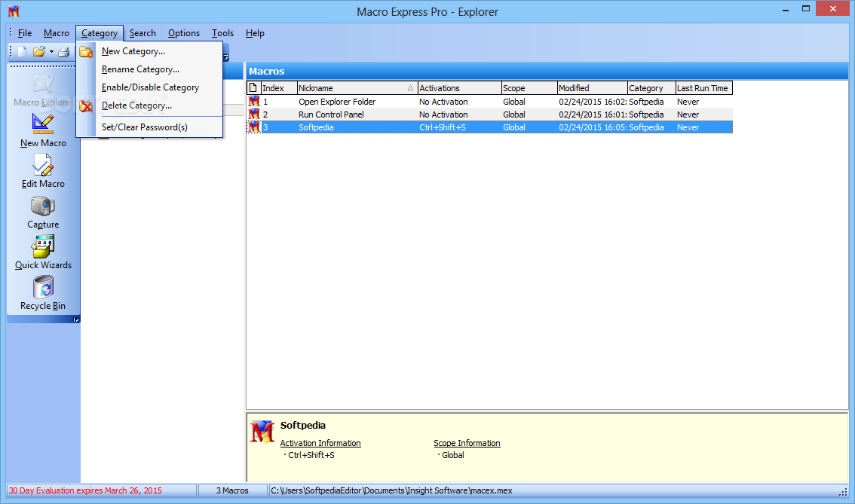Click the Macro Express app icon in title bar
Image resolution: width=855 pixels, height=504 pixels.
[14, 11]
